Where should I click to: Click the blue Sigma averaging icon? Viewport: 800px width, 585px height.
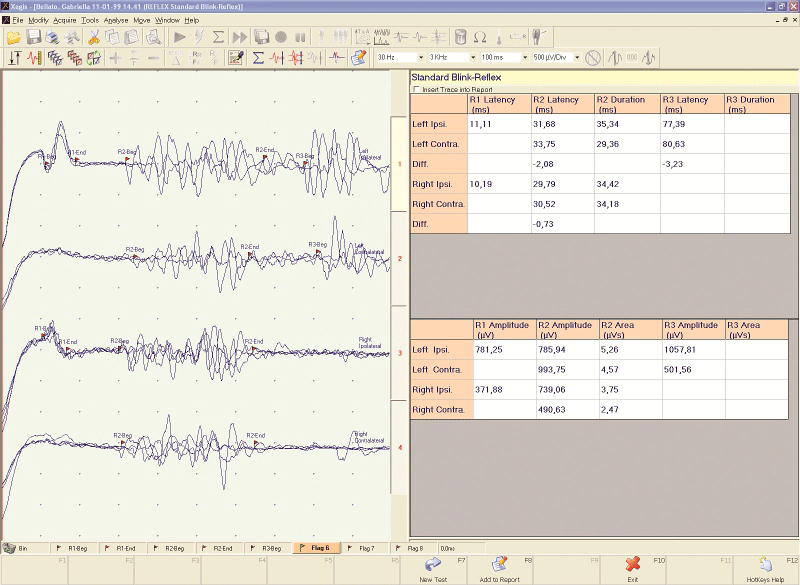click(x=258, y=58)
